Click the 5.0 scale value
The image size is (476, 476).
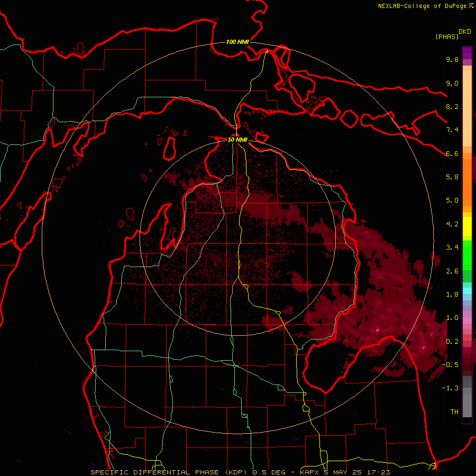click(x=452, y=200)
